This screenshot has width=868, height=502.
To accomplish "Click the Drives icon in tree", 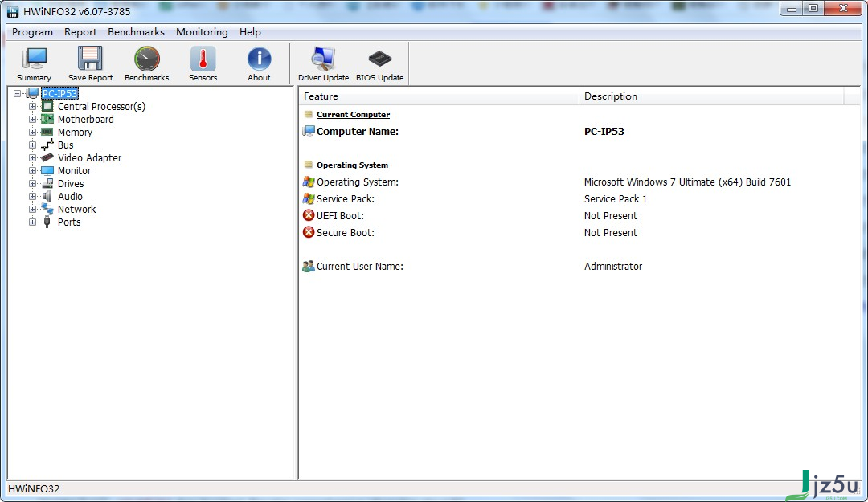I will [47, 183].
